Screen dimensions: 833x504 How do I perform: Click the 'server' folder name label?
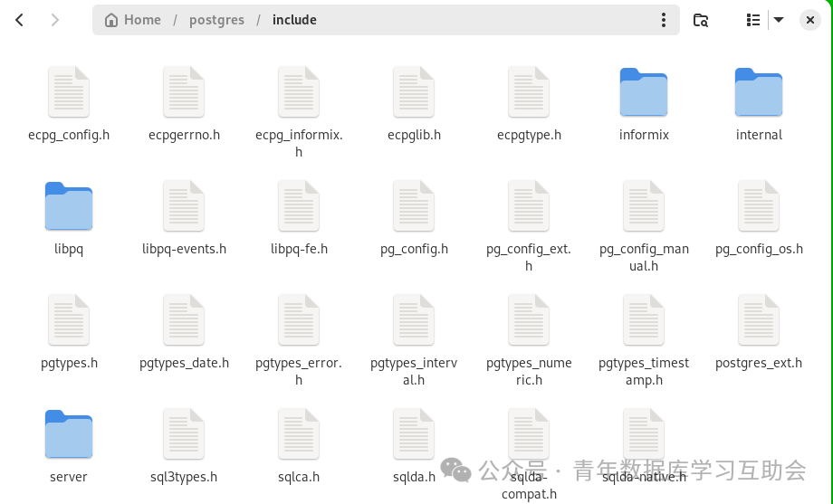[69, 477]
